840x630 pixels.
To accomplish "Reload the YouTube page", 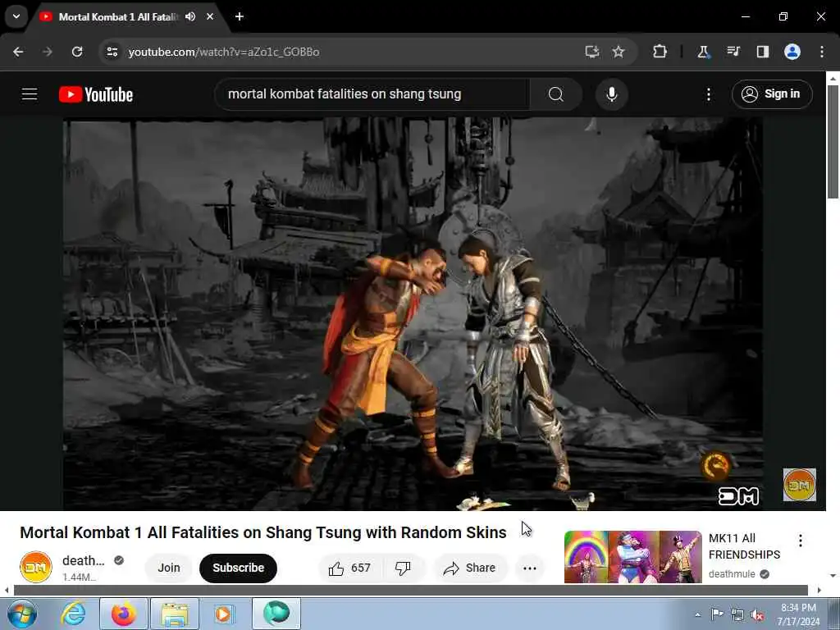I will pos(77,52).
